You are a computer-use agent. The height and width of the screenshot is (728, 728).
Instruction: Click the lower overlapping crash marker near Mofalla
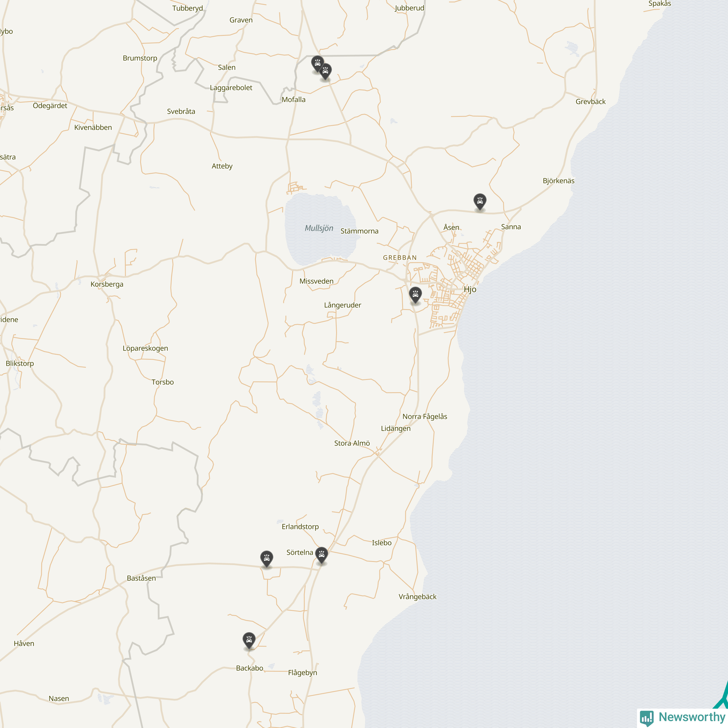pyautogui.click(x=326, y=71)
